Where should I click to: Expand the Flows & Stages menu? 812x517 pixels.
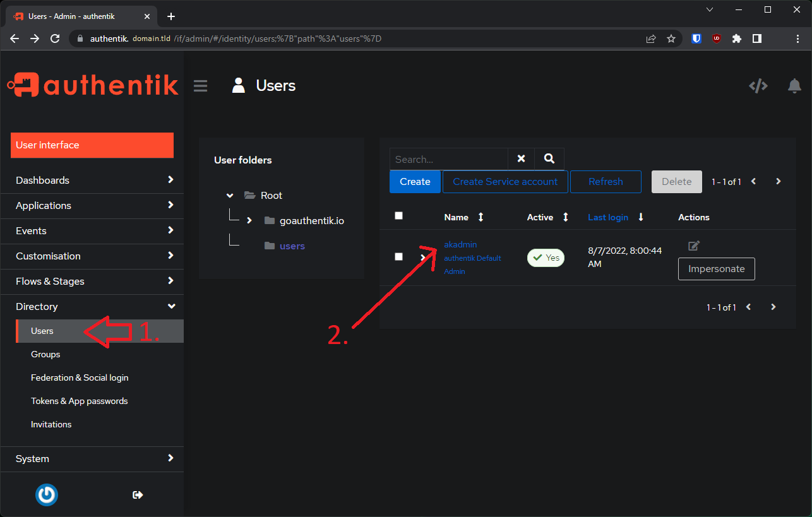coord(92,282)
